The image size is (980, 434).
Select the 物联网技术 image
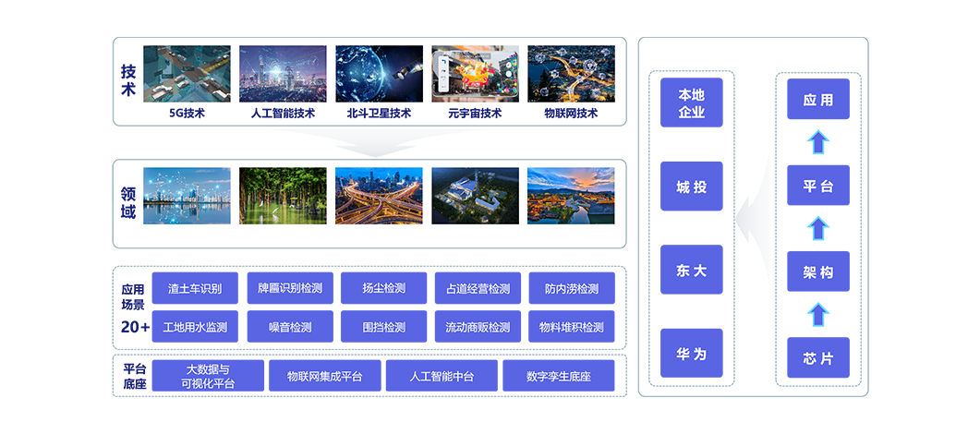(x=571, y=74)
